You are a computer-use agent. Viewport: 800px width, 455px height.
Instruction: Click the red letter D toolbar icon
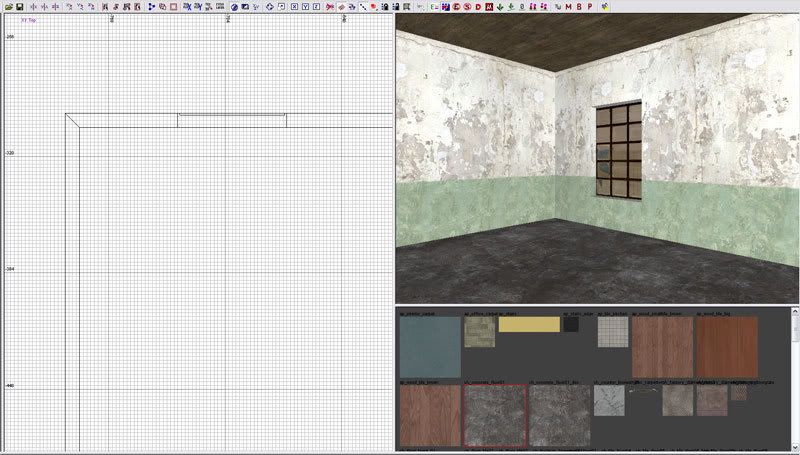point(478,7)
